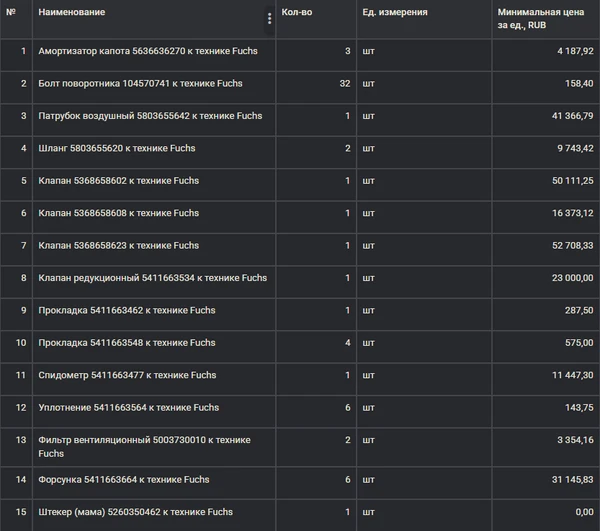Viewport: 600px width, 531px height.
Task: Select row Клапан редукционный 5411663534
Action: click(300, 282)
